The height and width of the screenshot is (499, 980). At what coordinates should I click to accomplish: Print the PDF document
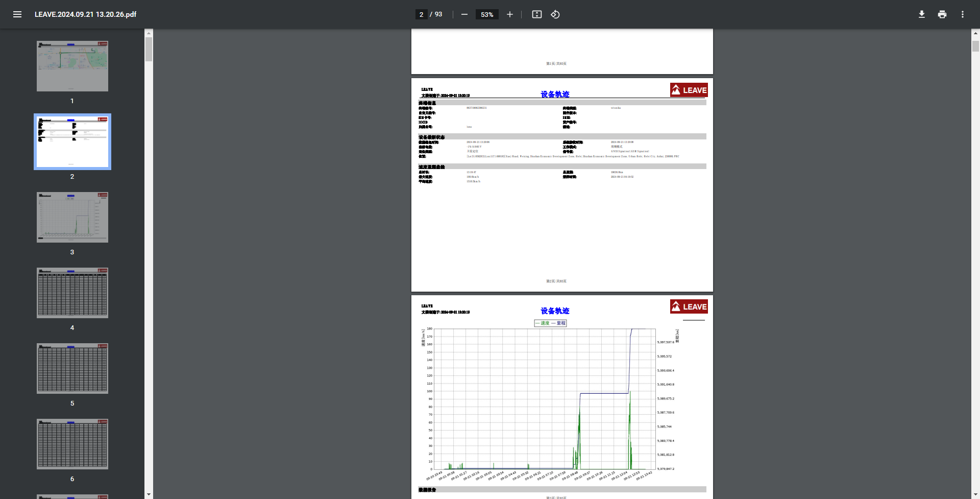click(x=942, y=14)
